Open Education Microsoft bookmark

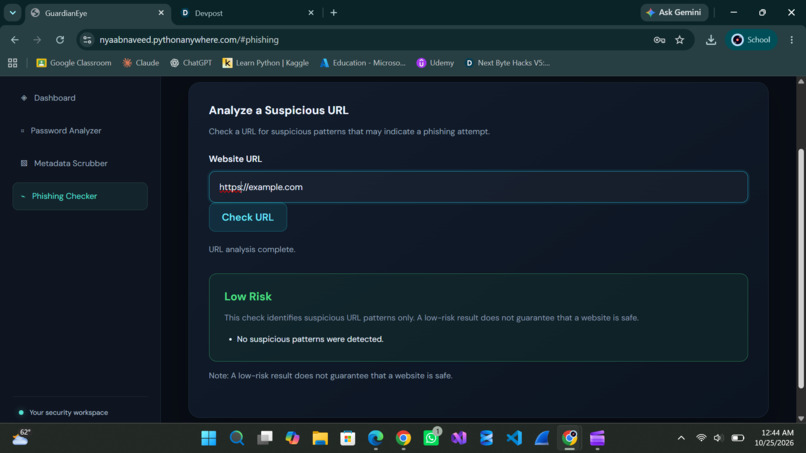click(362, 63)
